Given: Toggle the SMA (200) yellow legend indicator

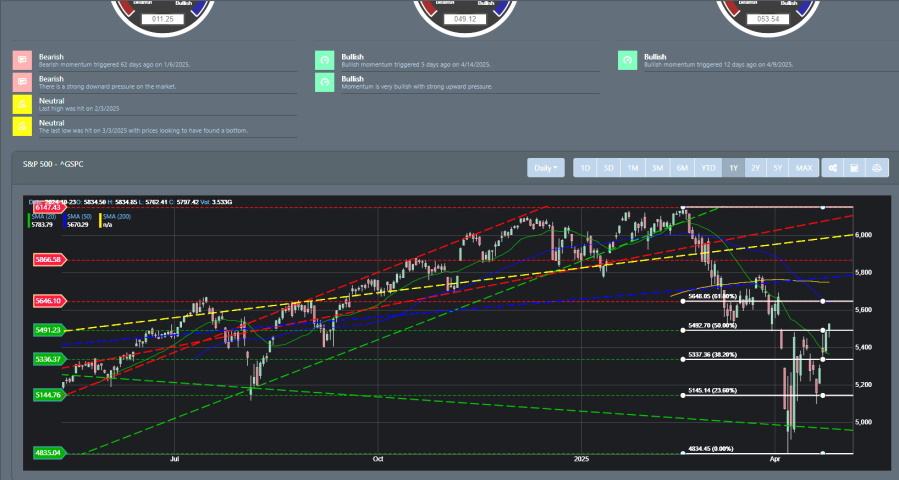Looking at the screenshot, I should [x=115, y=217].
